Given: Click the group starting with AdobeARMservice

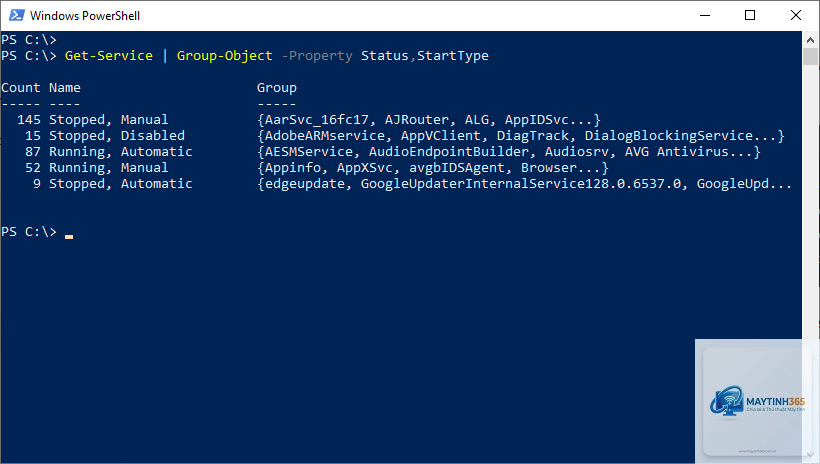Looking at the screenshot, I should pos(521,135).
